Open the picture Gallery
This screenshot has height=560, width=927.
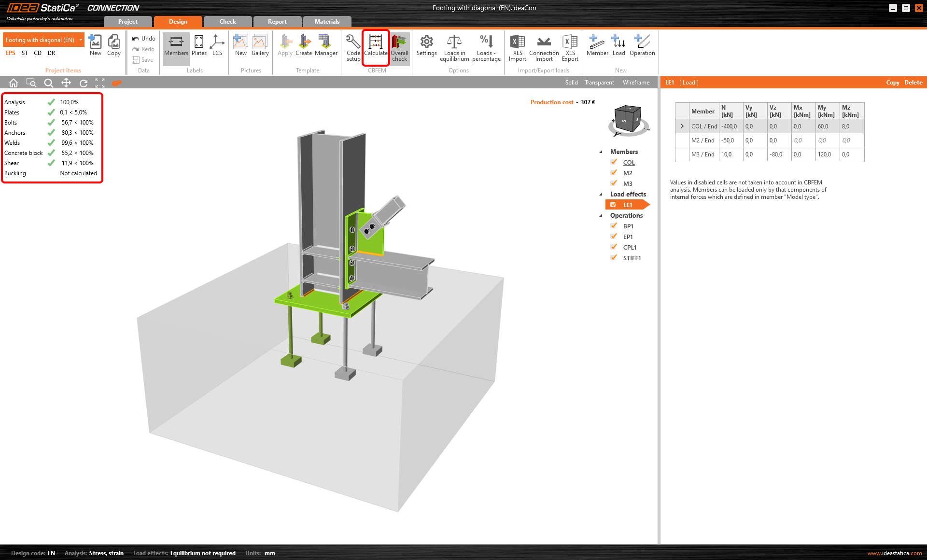(260, 45)
